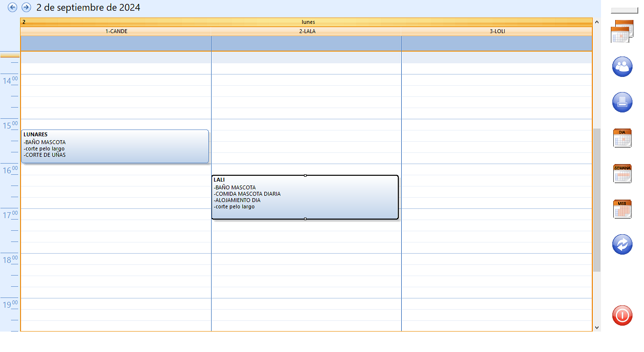The width and height of the screenshot is (644, 352).
Task: Click the lunes day header
Action: [x=308, y=22]
